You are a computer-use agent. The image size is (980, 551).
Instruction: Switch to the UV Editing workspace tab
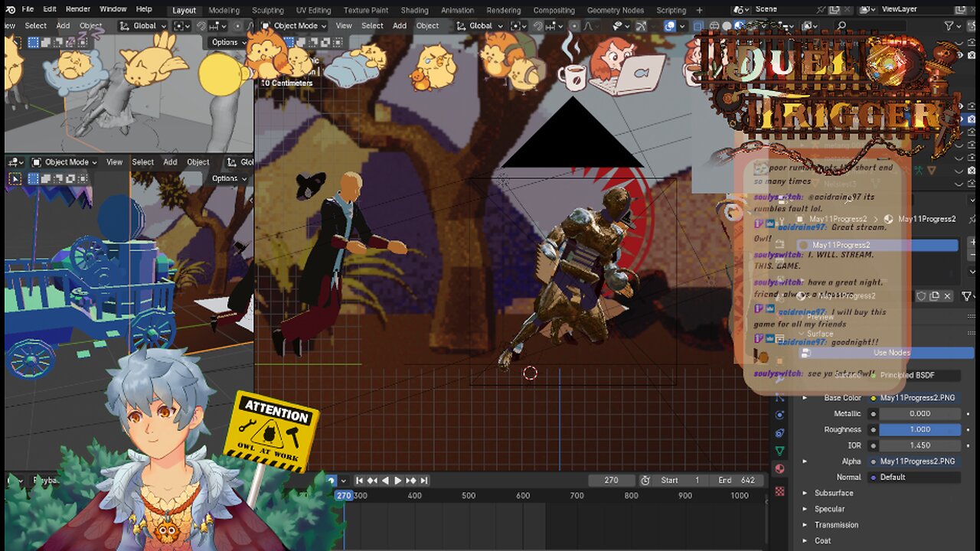coord(314,11)
